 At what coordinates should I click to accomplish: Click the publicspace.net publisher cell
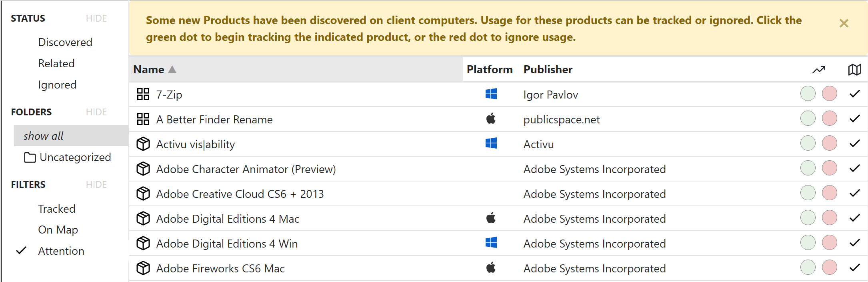(x=562, y=119)
